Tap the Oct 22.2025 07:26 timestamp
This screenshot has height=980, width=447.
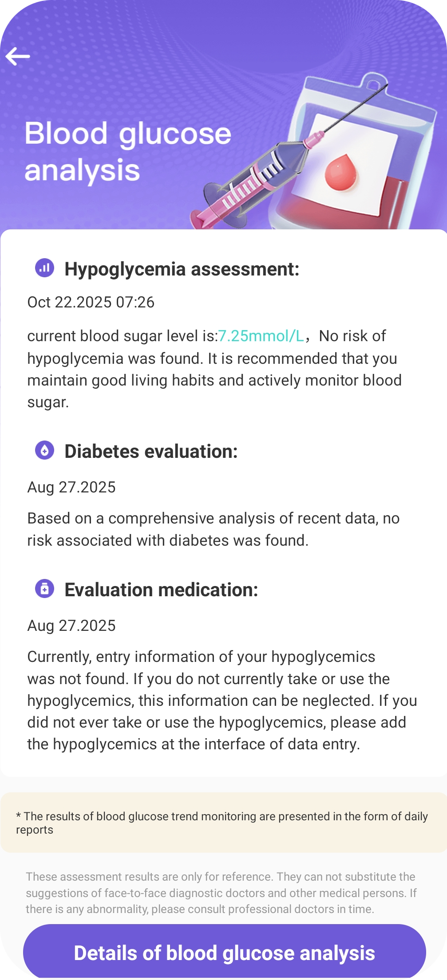[x=91, y=302]
